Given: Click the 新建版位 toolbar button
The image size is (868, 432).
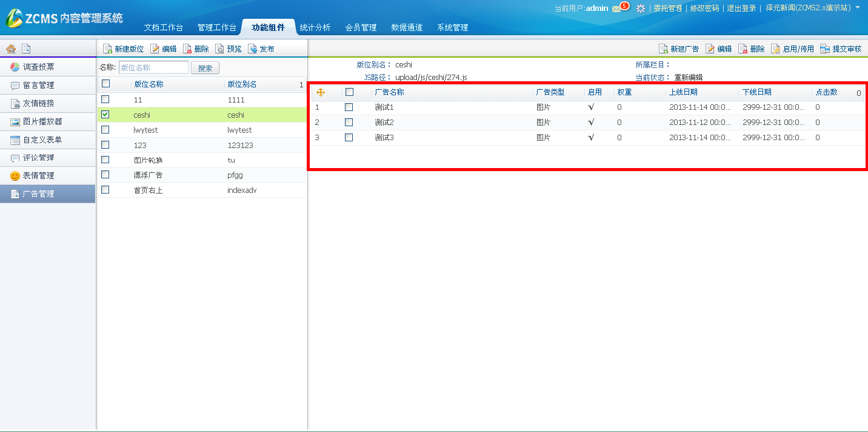Looking at the screenshot, I should pos(124,49).
